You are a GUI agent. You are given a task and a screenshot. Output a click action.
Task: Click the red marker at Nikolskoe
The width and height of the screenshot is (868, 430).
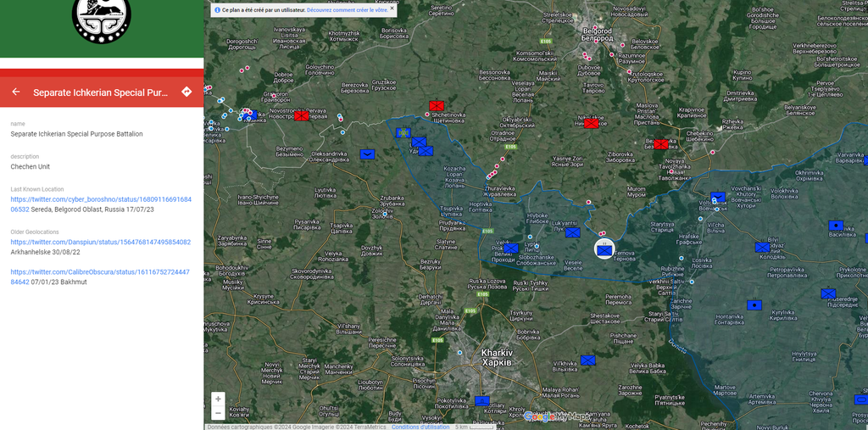(x=591, y=124)
